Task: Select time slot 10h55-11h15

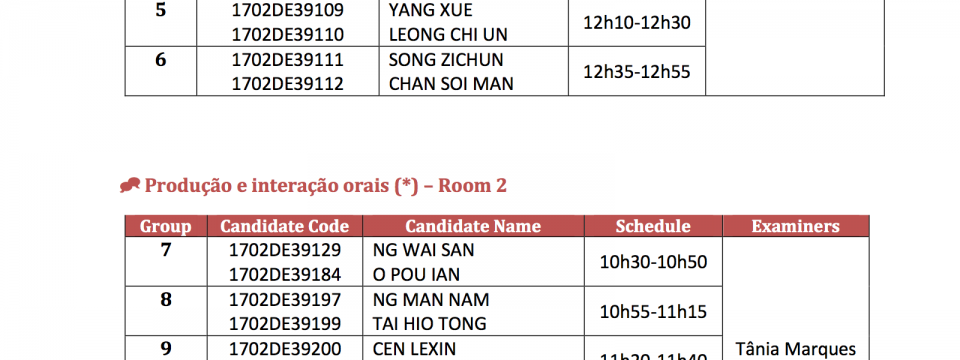Action: click(x=653, y=312)
